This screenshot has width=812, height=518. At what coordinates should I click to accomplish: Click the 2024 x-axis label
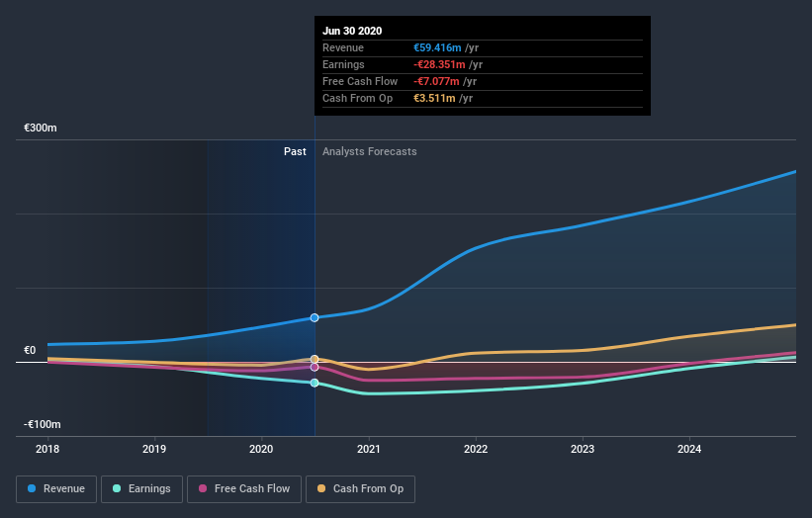(x=689, y=449)
